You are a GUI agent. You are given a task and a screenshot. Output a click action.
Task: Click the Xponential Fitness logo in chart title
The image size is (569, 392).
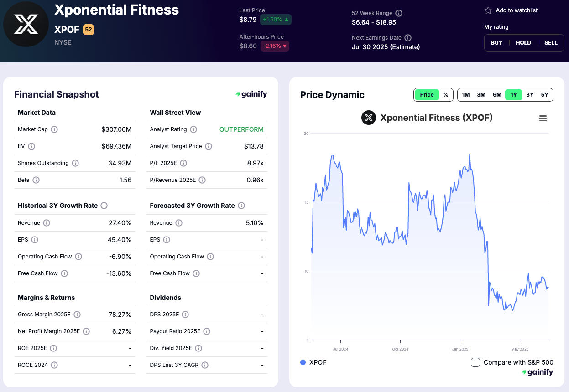369,118
